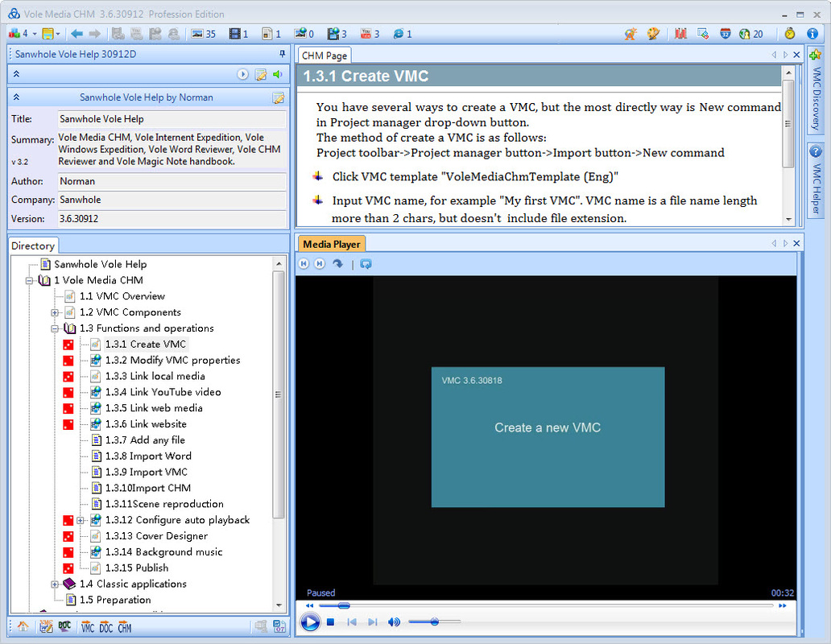Click the VMC export icon in bottom toolbar

coord(88,627)
